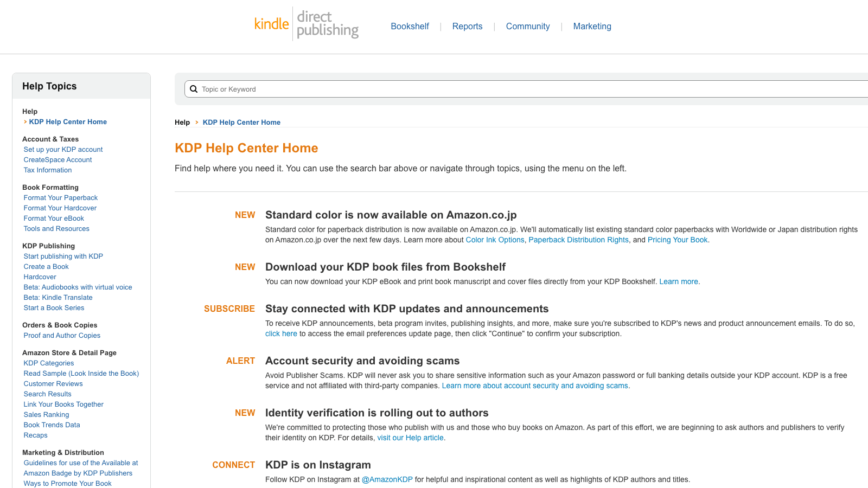
Task: Click the CONNECT label
Action: (x=233, y=465)
